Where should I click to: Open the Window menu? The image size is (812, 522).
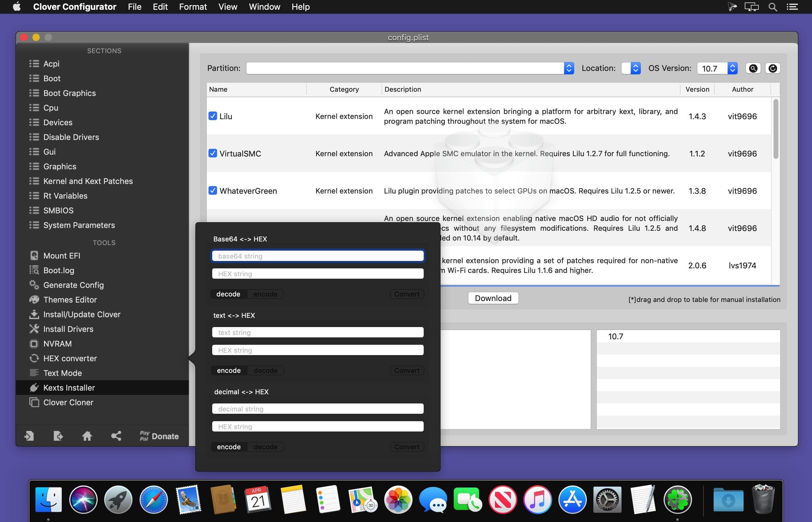click(264, 7)
